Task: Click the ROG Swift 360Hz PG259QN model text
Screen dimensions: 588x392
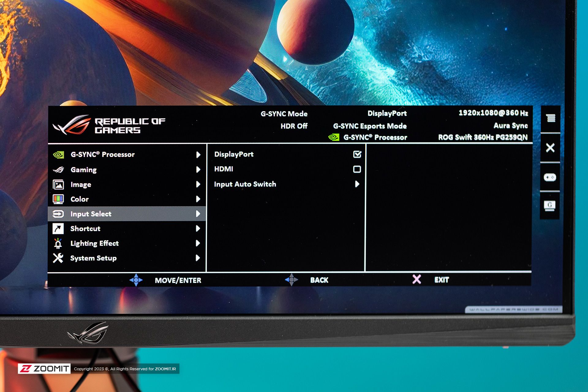Action: [x=483, y=137]
